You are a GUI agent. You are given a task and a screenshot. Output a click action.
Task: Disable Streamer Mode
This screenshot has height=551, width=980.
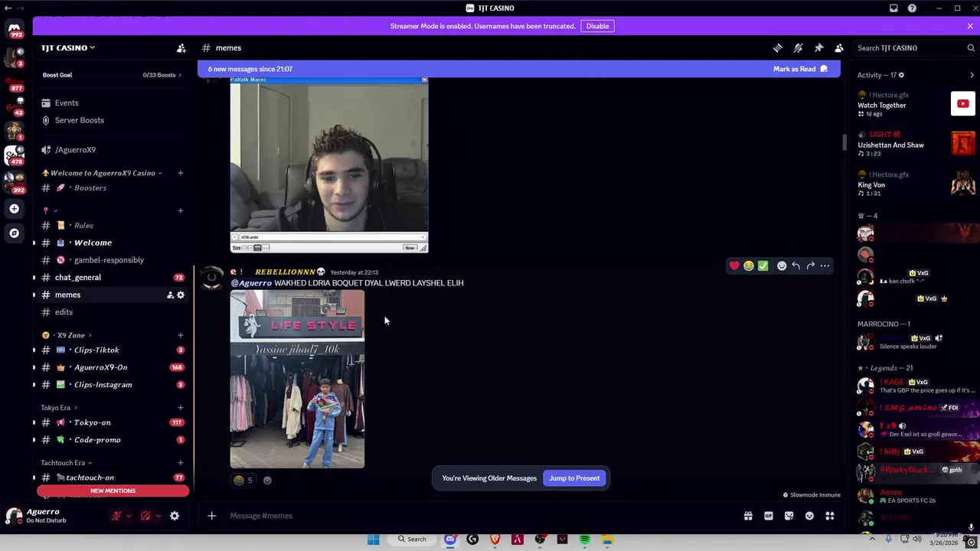597,26
